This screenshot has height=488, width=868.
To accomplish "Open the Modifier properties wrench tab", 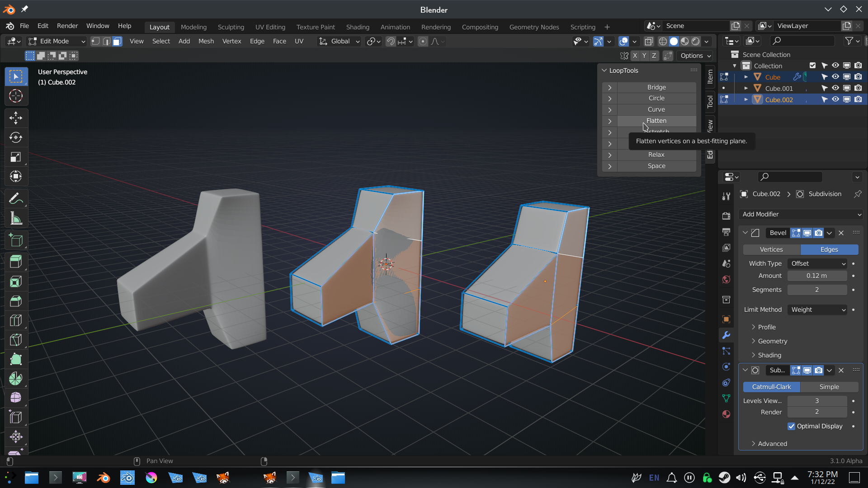I will 726,335.
